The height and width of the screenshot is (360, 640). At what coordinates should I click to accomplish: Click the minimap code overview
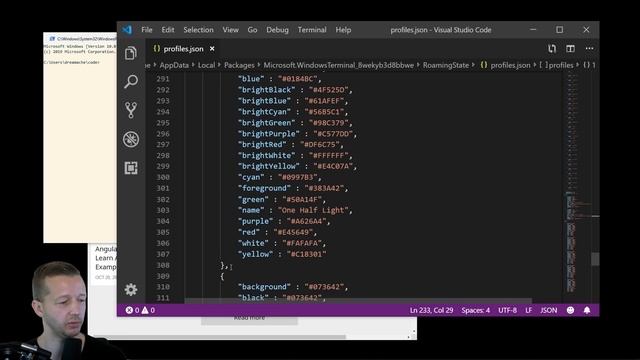(576, 188)
